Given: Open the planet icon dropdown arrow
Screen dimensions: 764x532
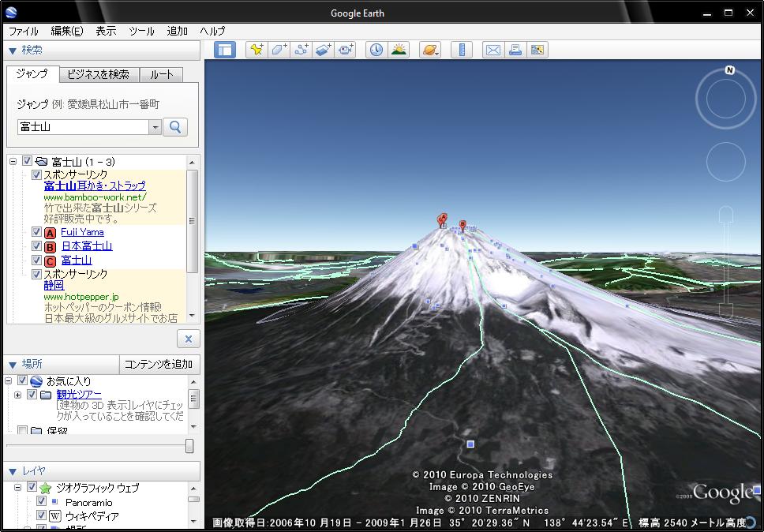Looking at the screenshot, I should tap(437, 53).
